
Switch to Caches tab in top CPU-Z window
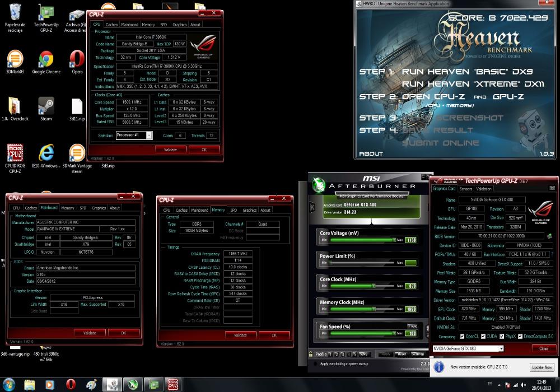click(x=111, y=25)
